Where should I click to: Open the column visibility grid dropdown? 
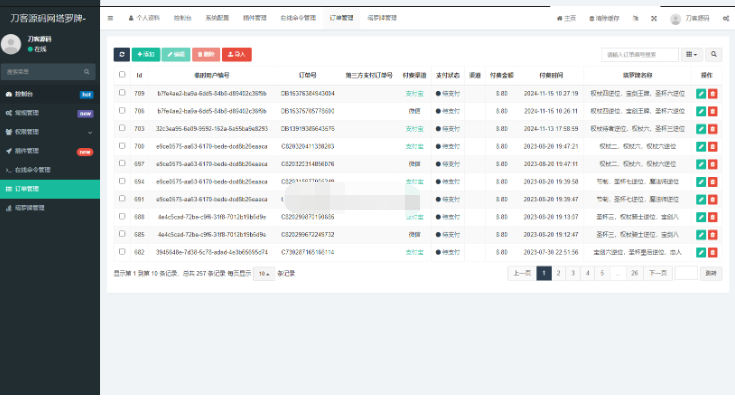pyautogui.click(x=691, y=54)
